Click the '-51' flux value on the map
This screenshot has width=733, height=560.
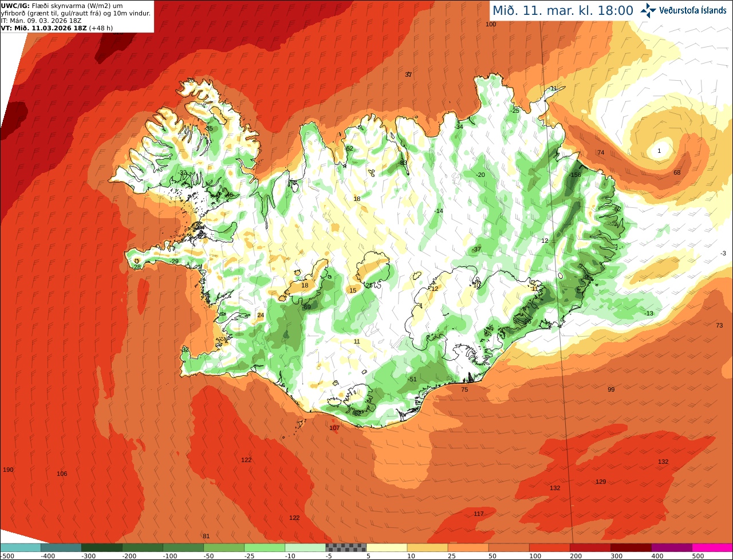pos(412,379)
